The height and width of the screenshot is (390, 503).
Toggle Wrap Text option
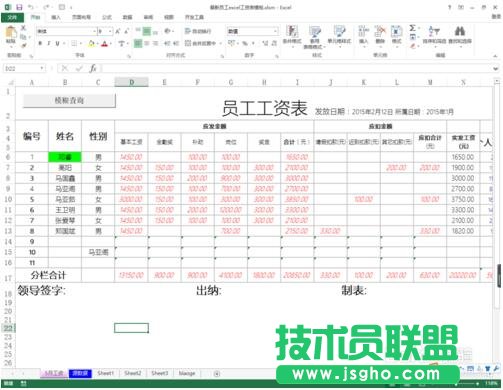tap(198, 31)
